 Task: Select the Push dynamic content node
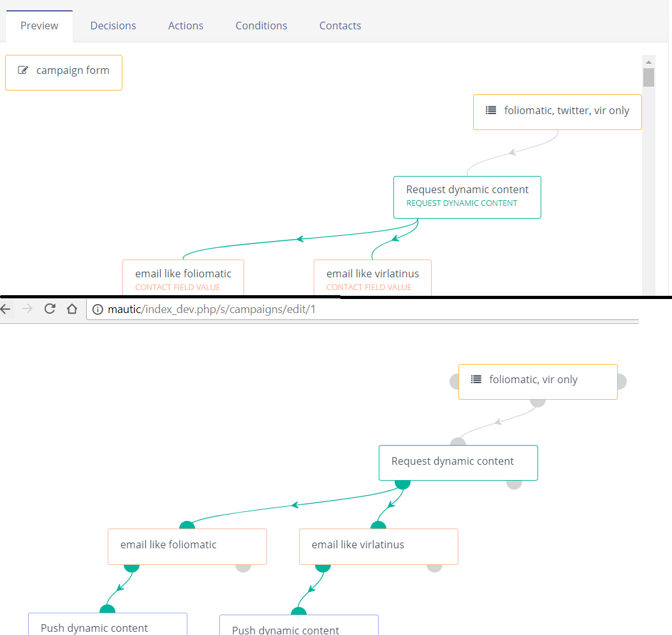pos(107,627)
